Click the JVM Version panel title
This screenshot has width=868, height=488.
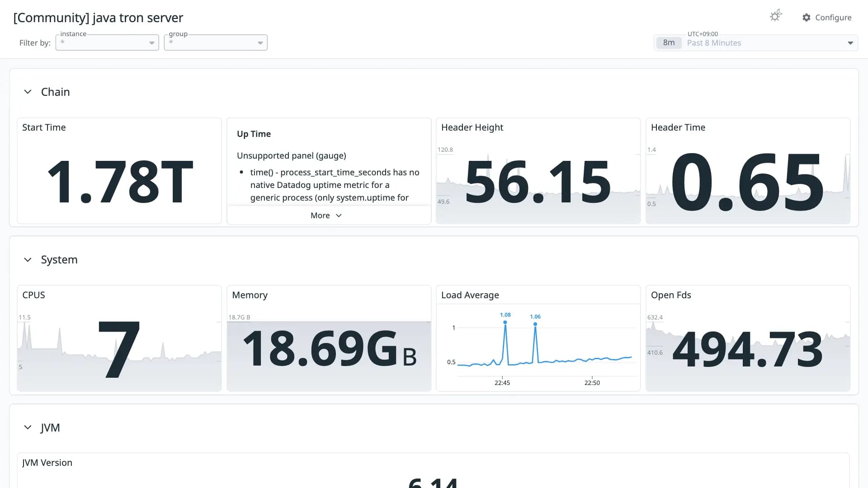(47, 463)
